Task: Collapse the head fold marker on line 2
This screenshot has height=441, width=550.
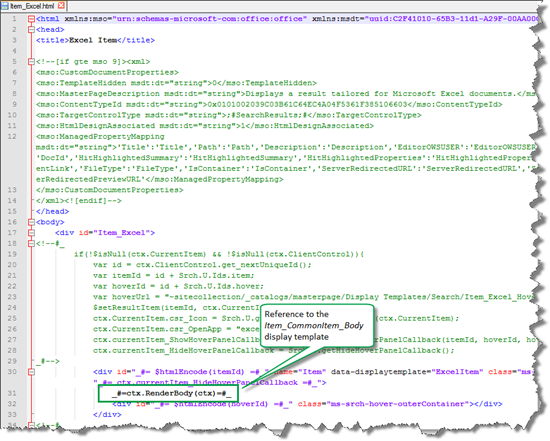Action: click(x=31, y=30)
